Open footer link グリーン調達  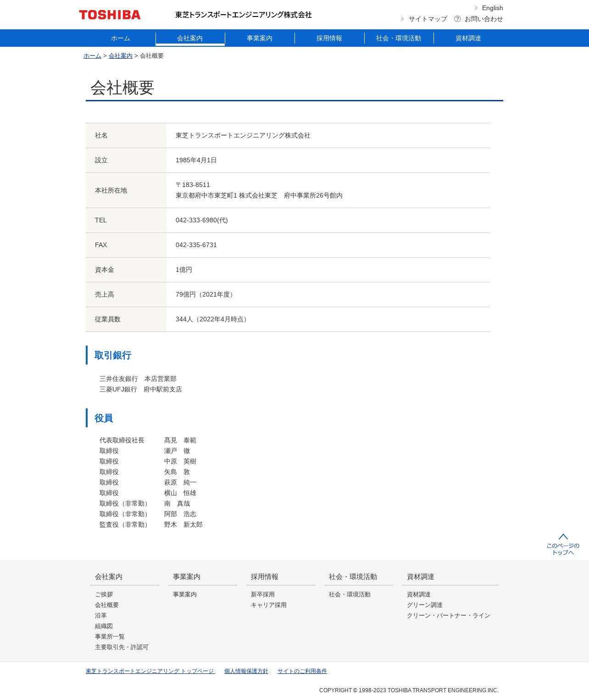point(425,605)
